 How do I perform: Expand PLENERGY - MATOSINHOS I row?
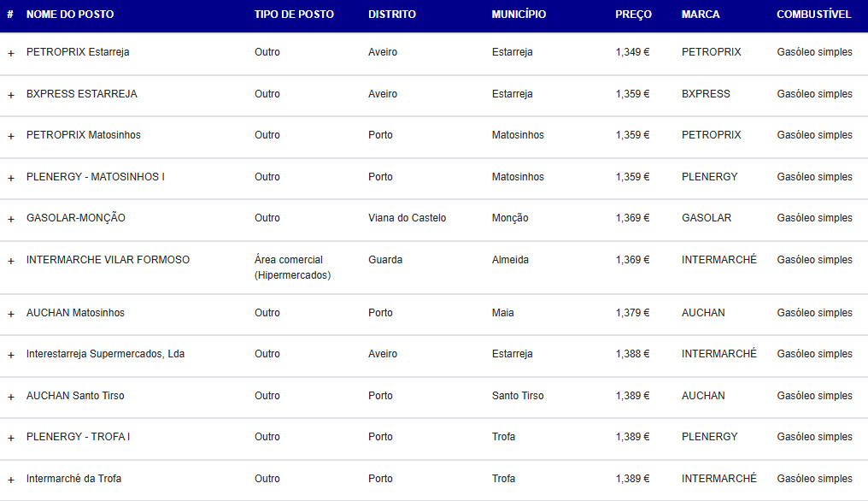11,178
